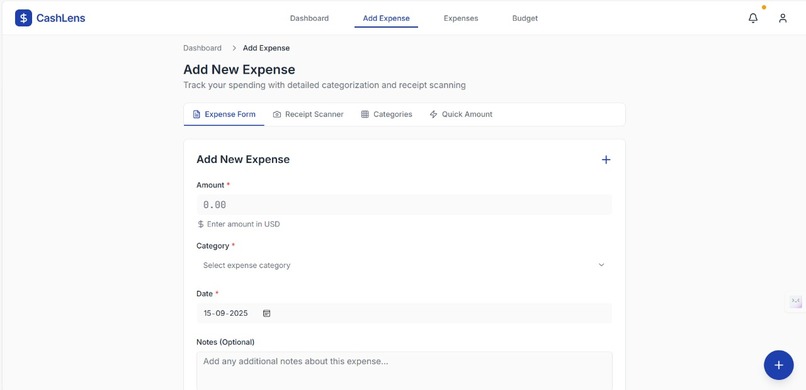Click the Category field label
The width and height of the screenshot is (806, 390).
coord(213,246)
